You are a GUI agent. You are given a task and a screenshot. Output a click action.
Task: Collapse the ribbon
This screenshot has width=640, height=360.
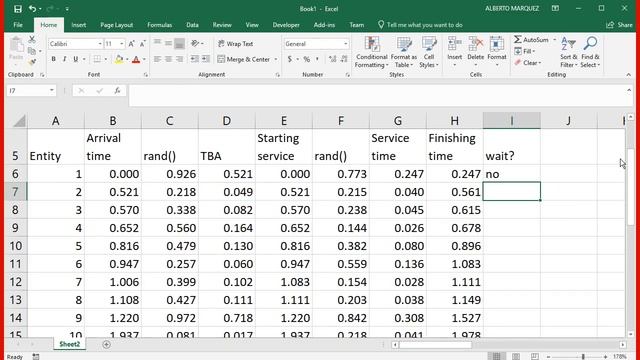point(629,75)
